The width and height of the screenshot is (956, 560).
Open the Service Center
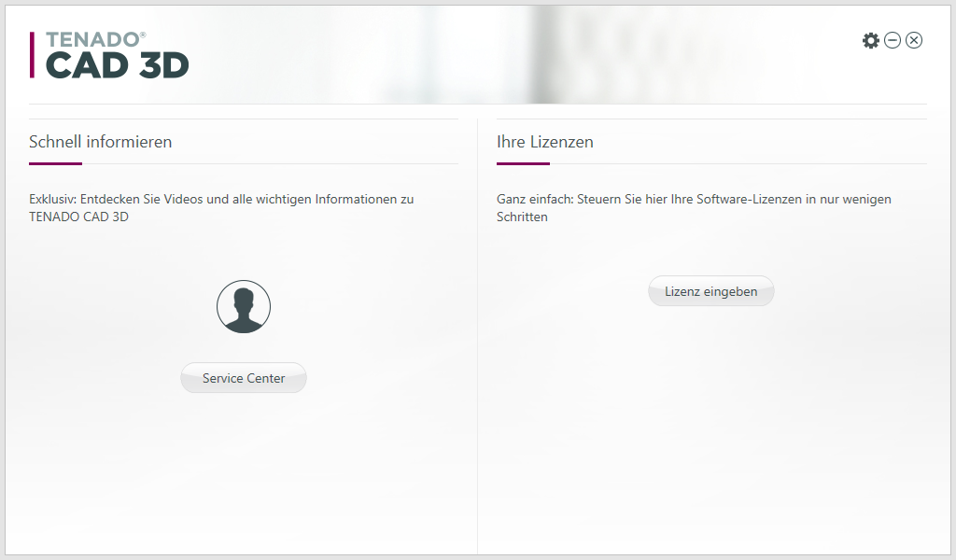point(244,378)
